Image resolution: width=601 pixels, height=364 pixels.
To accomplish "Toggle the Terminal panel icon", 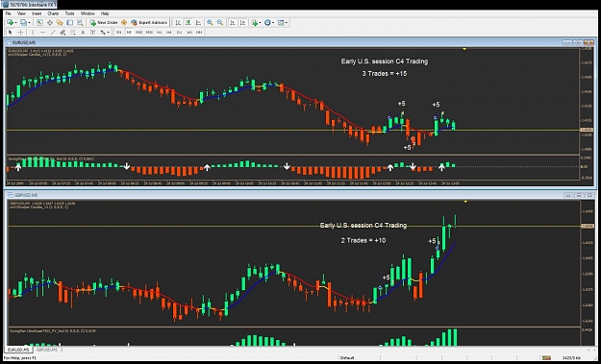I will [70, 23].
